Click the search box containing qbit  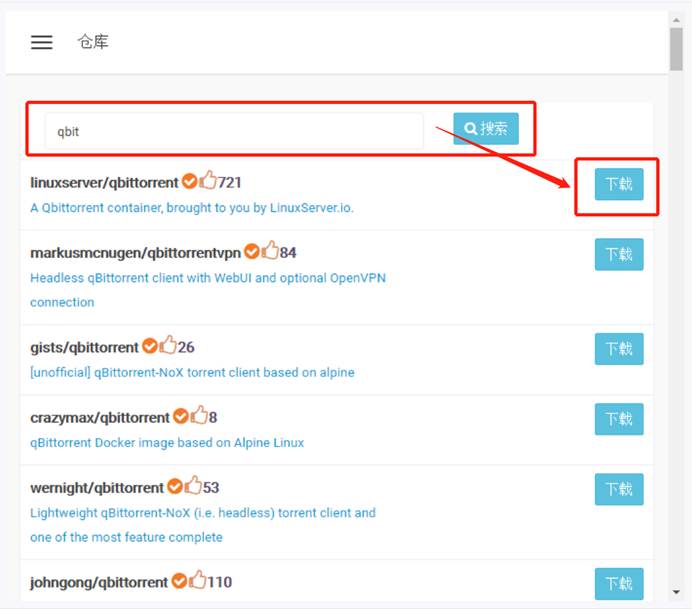[234, 131]
